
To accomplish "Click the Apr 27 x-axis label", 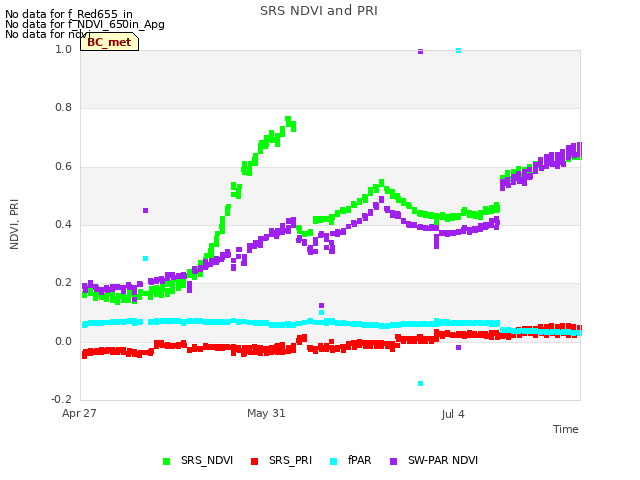I will (79, 413).
